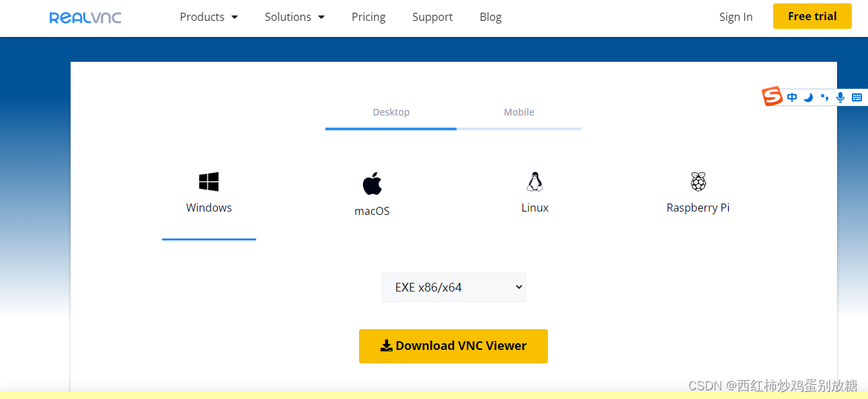Screen dimensions: 868x399
Task: Expand the Products menu
Action: click(x=208, y=17)
